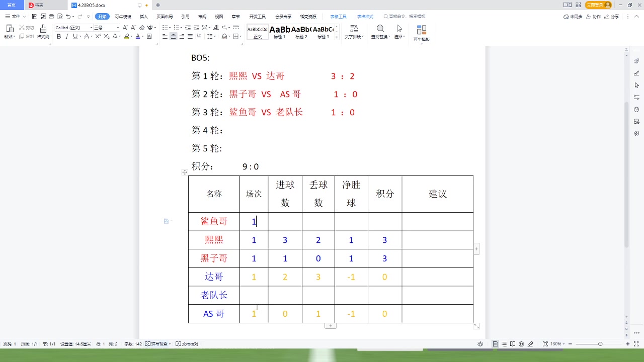The height and width of the screenshot is (362, 644).
Task: Click the Paste clipboard icon
Action: click(10, 28)
